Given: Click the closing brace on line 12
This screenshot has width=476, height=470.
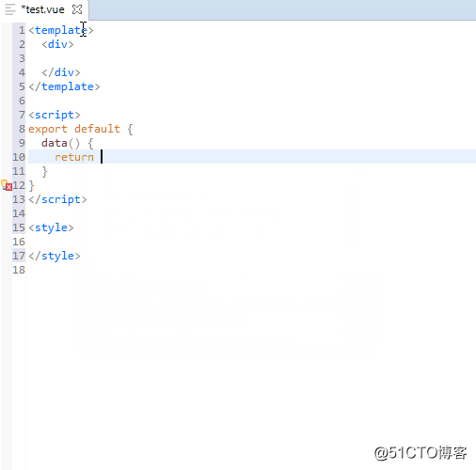Looking at the screenshot, I should [x=31, y=186].
